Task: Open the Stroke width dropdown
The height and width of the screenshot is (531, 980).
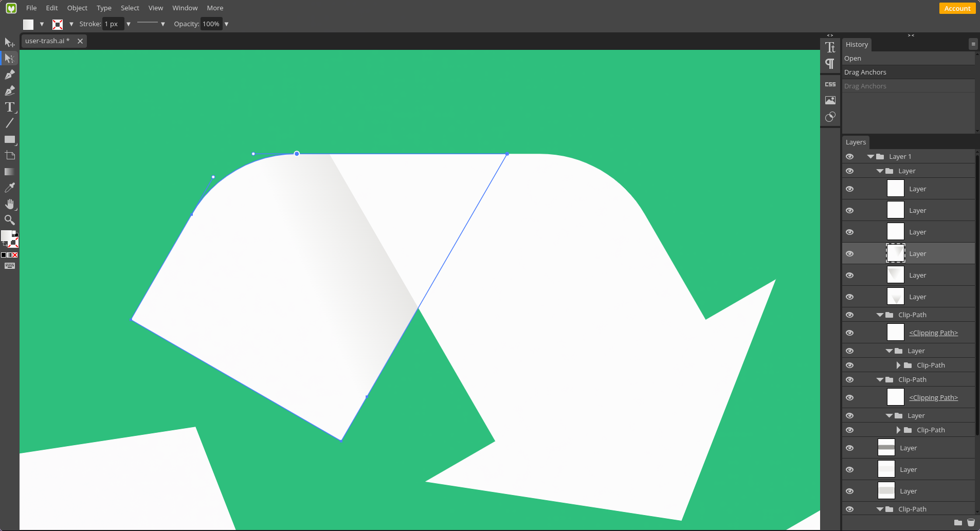Action: (129, 24)
